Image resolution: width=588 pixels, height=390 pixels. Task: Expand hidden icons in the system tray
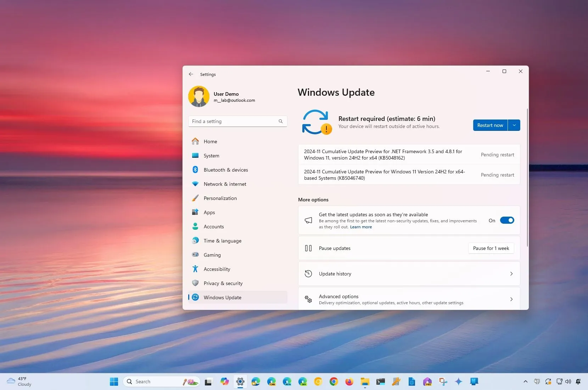point(525,381)
